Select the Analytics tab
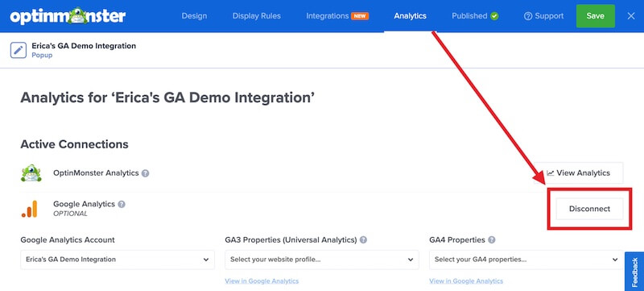Screen dimensions: 644x291 [x=410, y=16]
